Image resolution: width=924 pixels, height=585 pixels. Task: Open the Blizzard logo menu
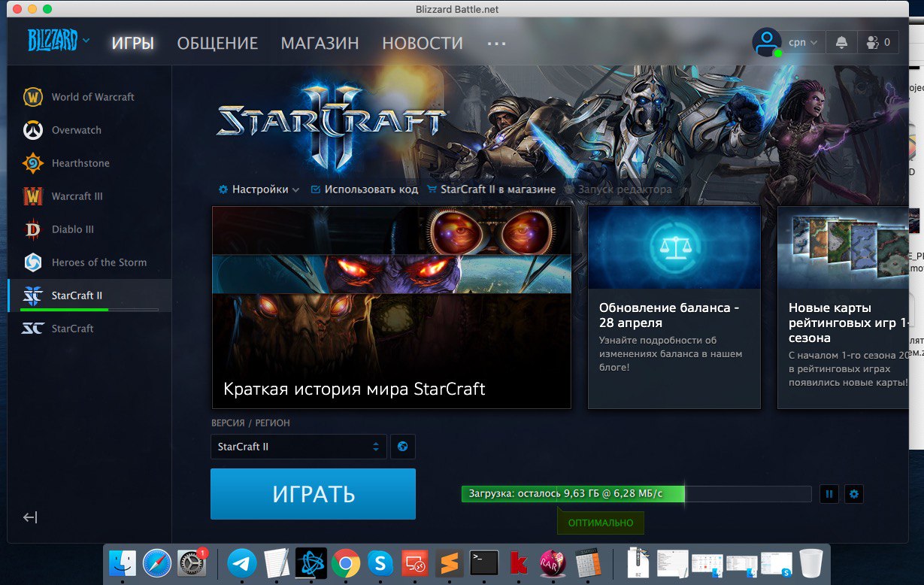[x=58, y=41]
